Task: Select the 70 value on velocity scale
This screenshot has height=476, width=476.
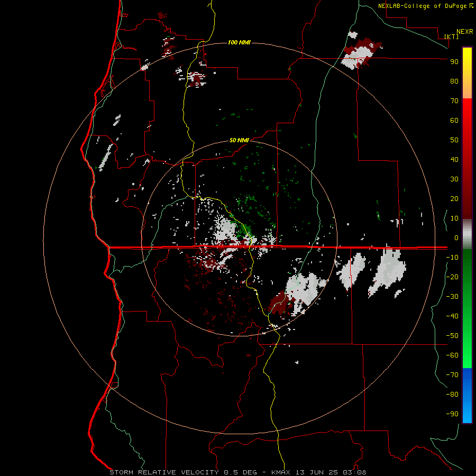Action: [454, 101]
